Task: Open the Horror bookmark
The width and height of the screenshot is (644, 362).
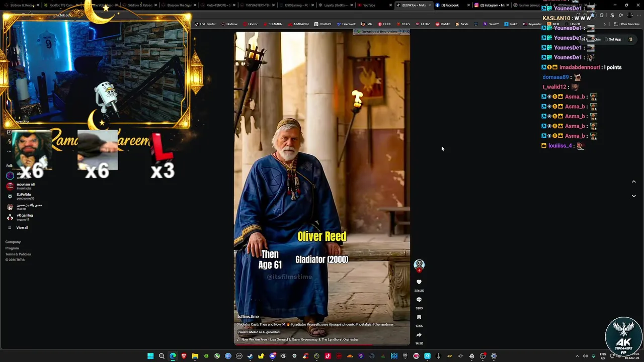Action: [x=250, y=24]
